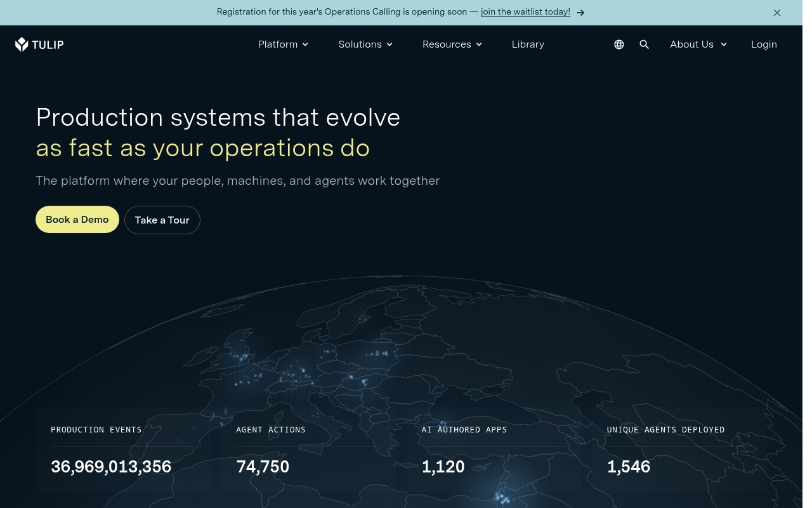
Task: Click the Take a Tour button
Action: tap(162, 220)
